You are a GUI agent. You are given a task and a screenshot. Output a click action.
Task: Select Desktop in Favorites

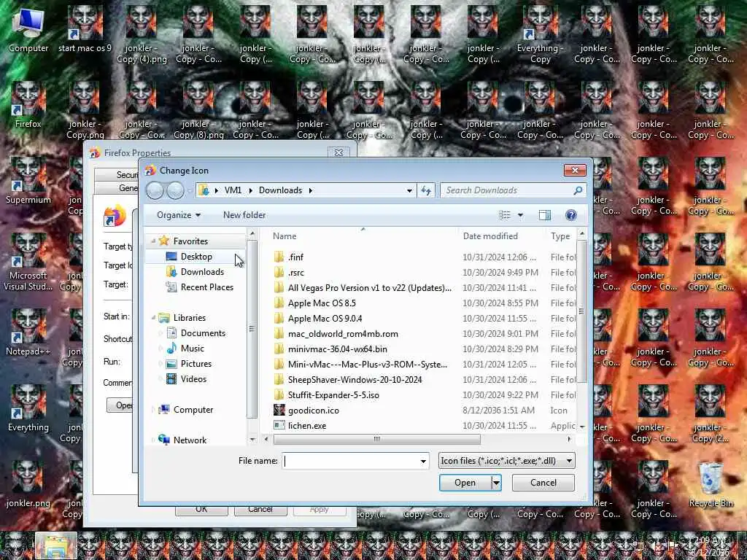[x=196, y=257]
